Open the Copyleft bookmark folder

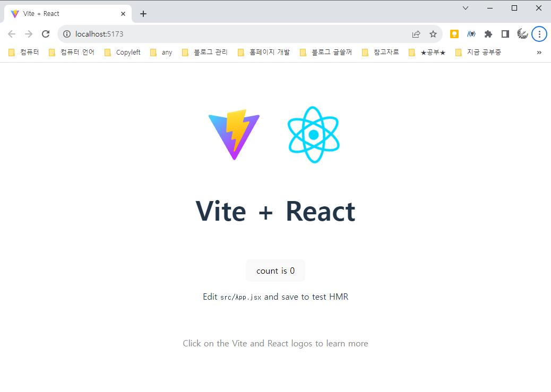coord(123,53)
